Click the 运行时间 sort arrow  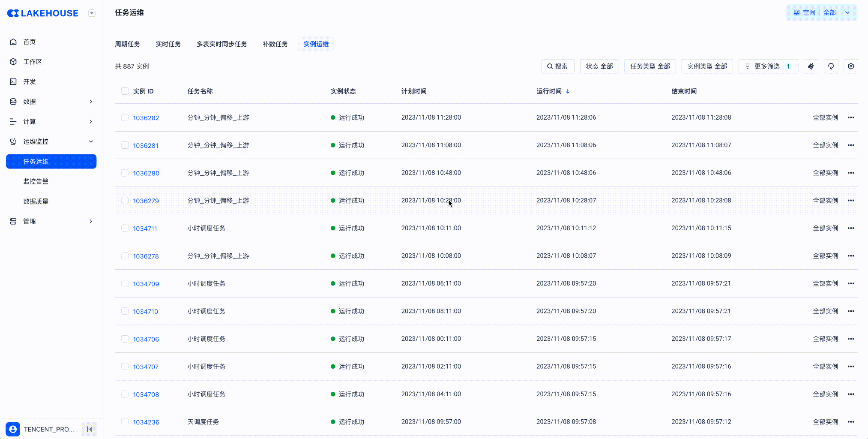568,91
